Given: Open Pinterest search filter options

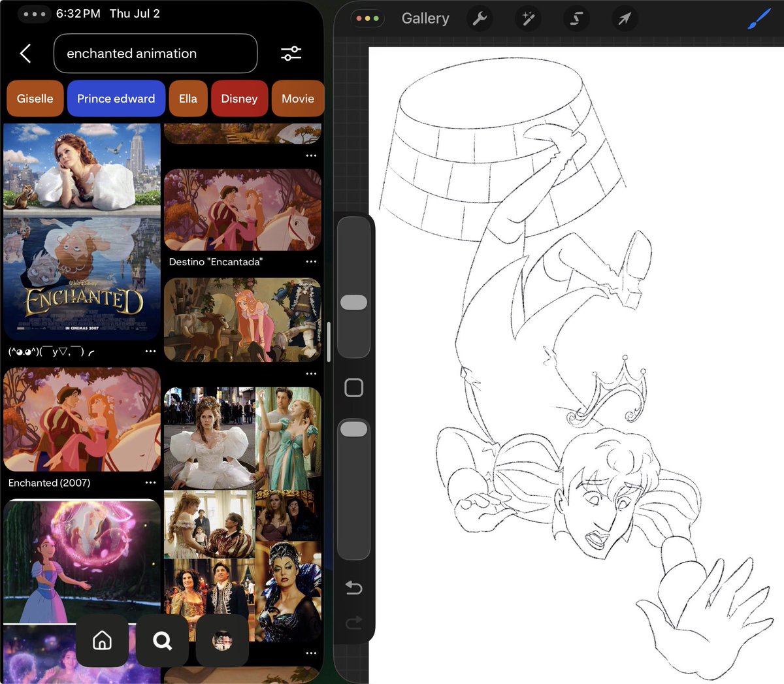Looking at the screenshot, I should pos(291,54).
